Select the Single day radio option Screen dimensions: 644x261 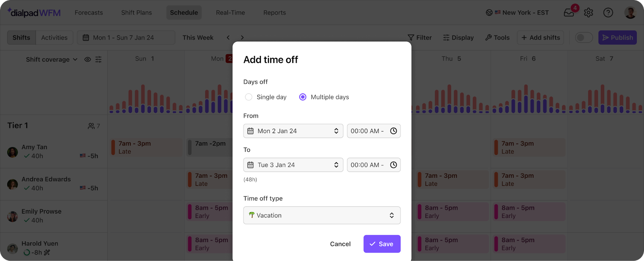[x=249, y=97]
